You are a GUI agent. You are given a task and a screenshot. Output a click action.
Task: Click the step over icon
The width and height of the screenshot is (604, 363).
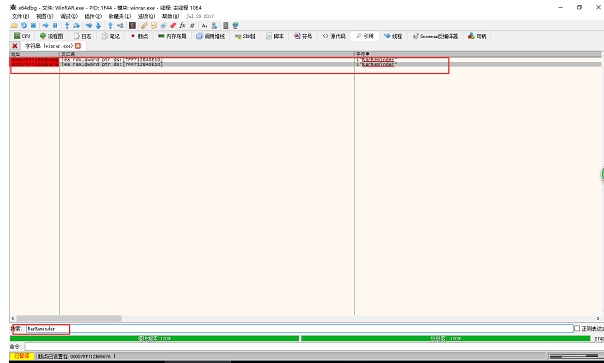pyautogui.click(x=77, y=25)
